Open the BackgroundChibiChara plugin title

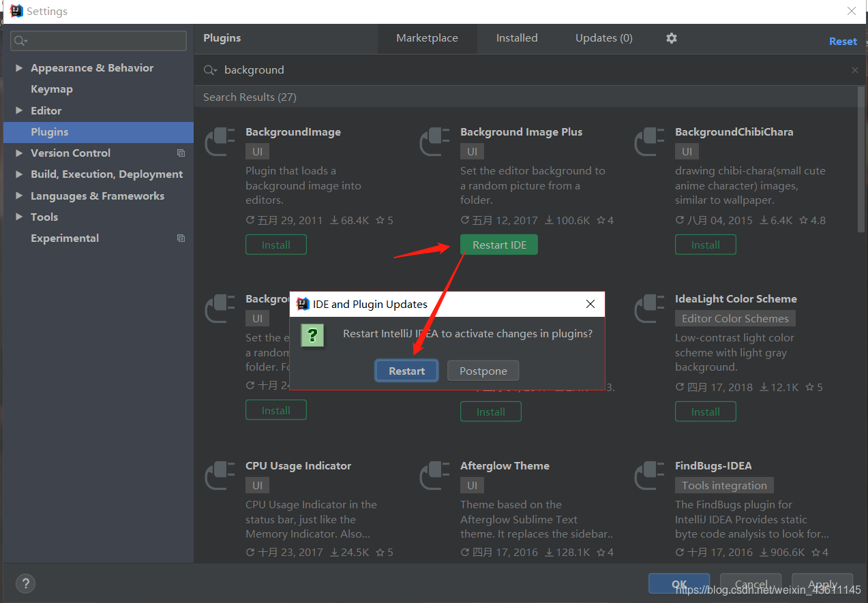point(734,132)
